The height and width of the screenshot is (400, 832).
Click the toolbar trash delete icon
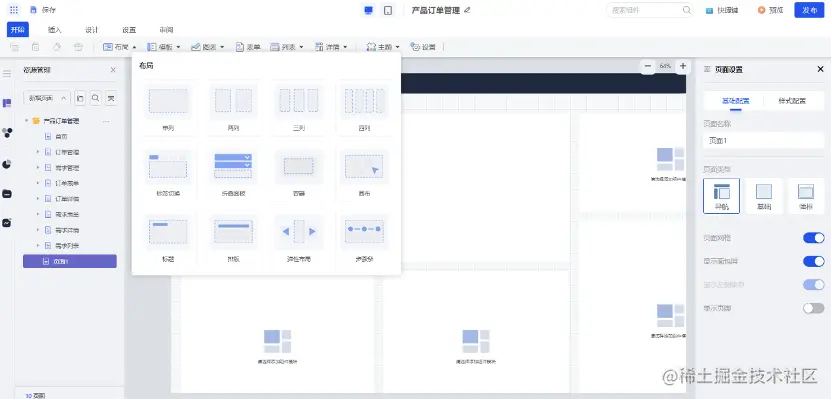pos(36,47)
